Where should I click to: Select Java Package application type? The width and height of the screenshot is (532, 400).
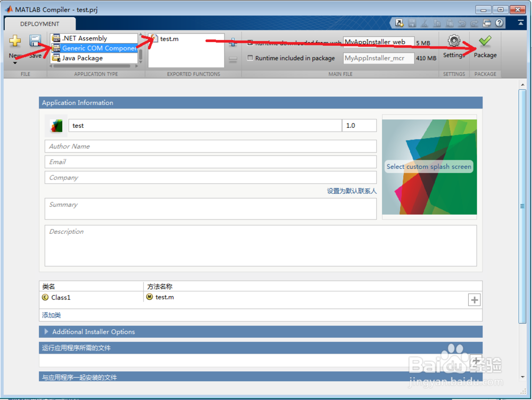94,58
